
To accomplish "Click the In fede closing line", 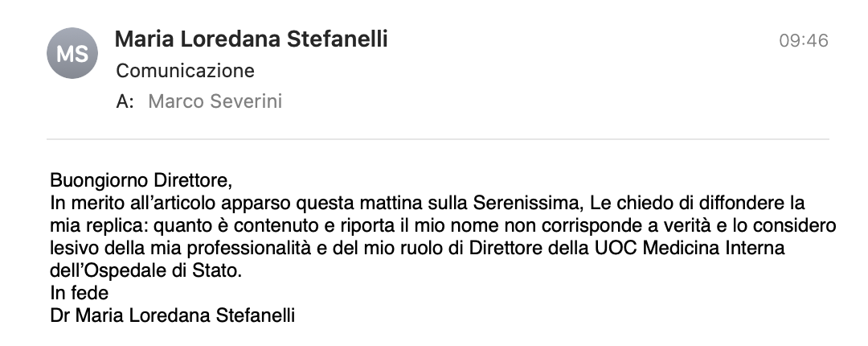I will click(x=79, y=294).
